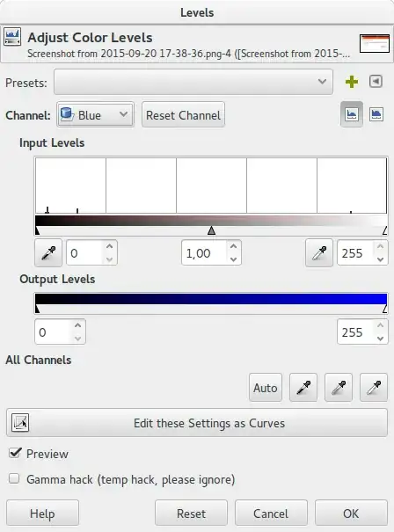Switch to linear histogram view
Viewport: 394px width, 532px height.
[351, 114]
